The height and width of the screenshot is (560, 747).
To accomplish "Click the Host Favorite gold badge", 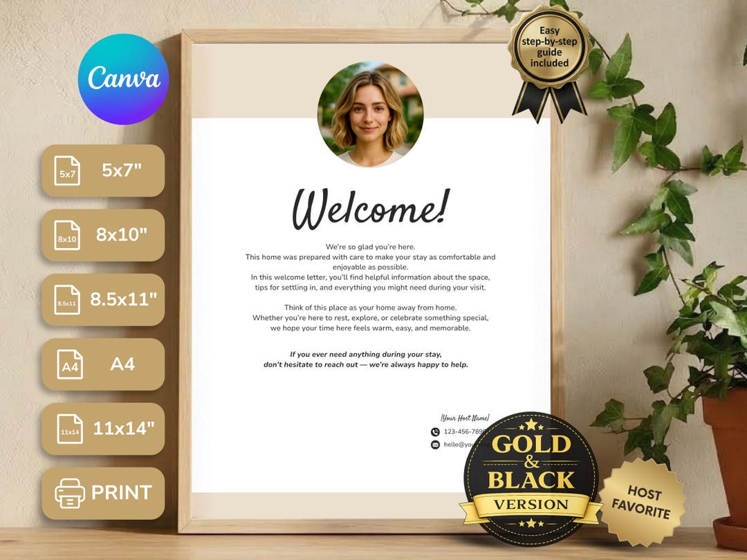I will click(642, 503).
